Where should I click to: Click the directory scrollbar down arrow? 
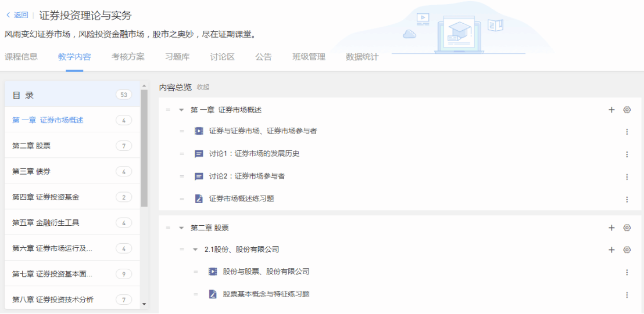144,304
